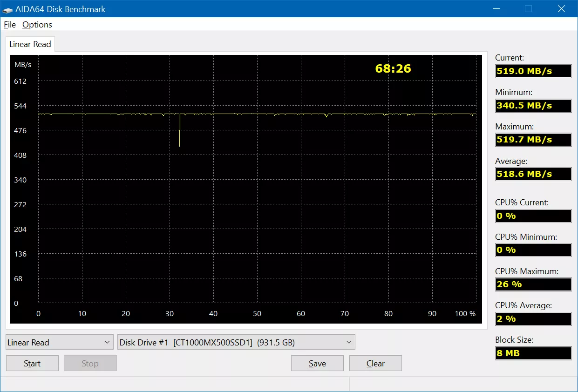Screen dimensions: 578x392
Task: Click the arrow of the drive combo box
Action: coord(349,343)
